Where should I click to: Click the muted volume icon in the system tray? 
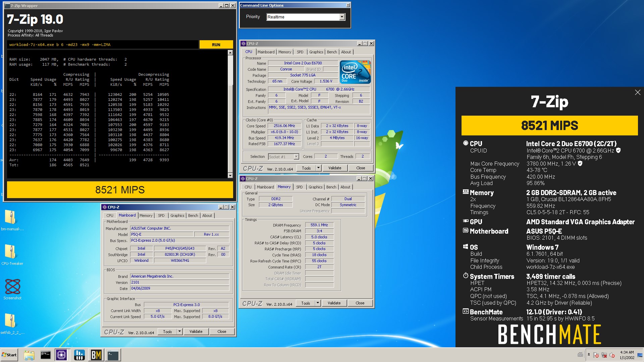[x=612, y=355]
